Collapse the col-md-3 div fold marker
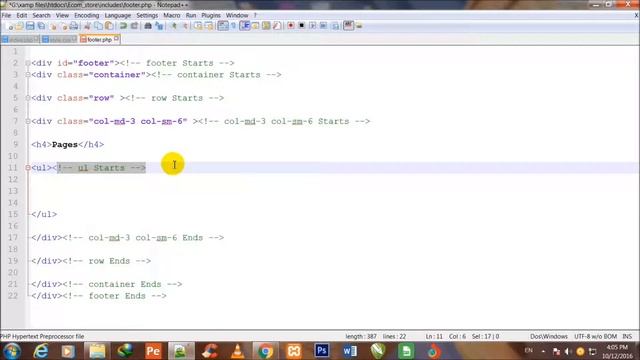 click(x=28, y=121)
